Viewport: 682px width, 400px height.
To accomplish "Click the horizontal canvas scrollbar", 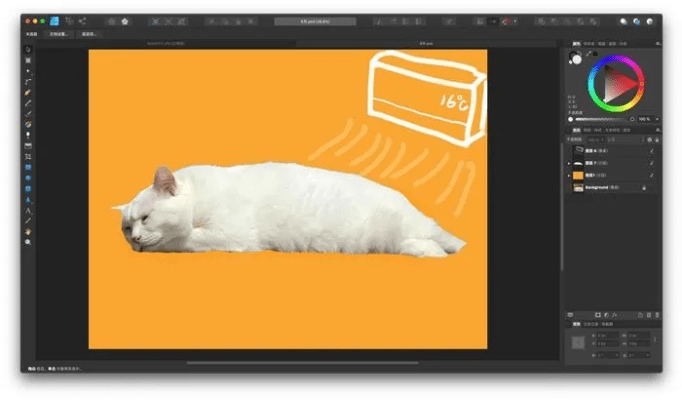I will coord(303,363).
